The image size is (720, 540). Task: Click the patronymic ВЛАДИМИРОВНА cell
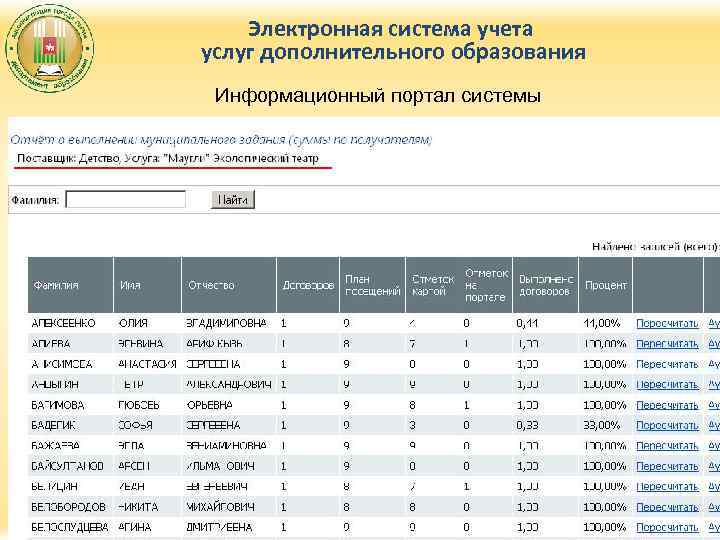pos(226,323)
